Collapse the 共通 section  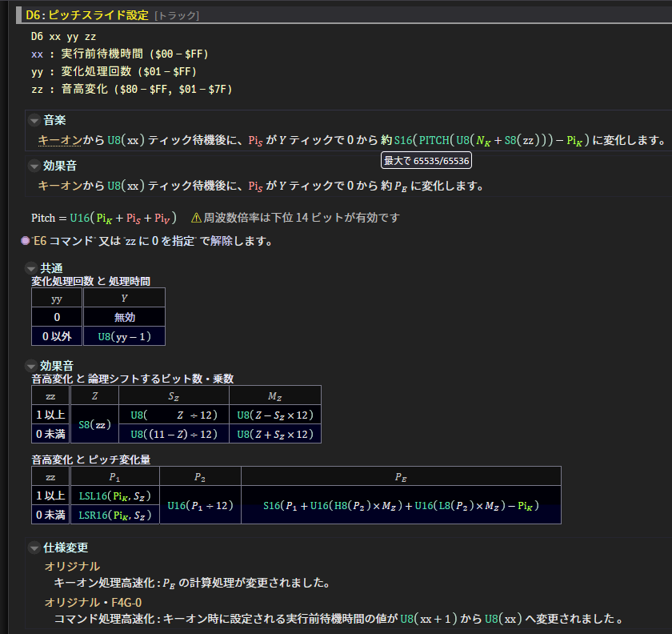tap(31, 268)
